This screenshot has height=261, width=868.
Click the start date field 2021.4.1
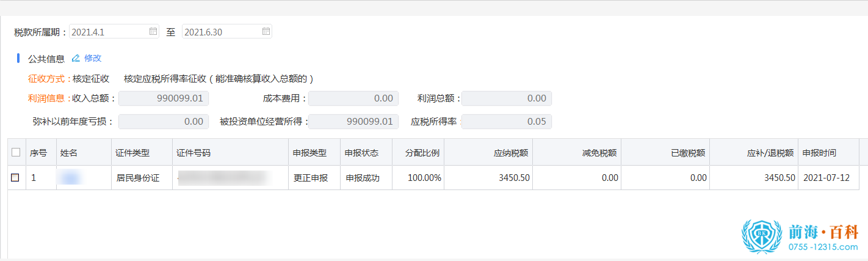click(109, 31)
